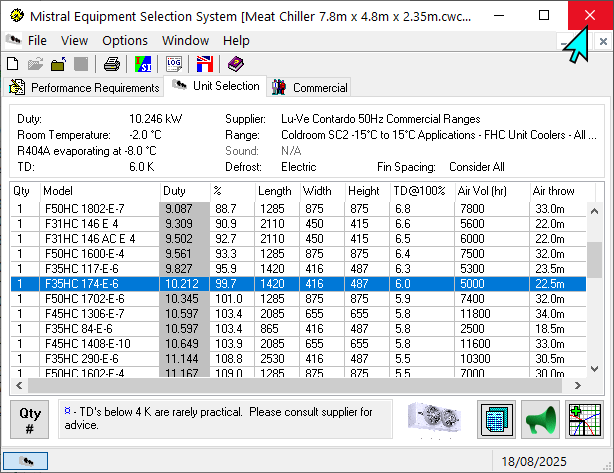Switch to Performance Requirements tab
This screenshot has width=614, height=473.
click(83, 87)
